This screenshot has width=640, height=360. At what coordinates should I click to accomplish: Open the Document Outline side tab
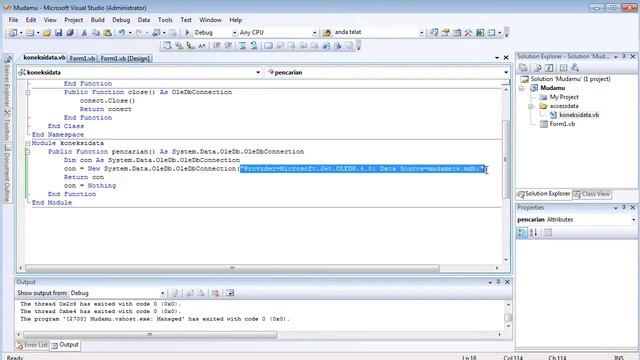pos(7,174)
